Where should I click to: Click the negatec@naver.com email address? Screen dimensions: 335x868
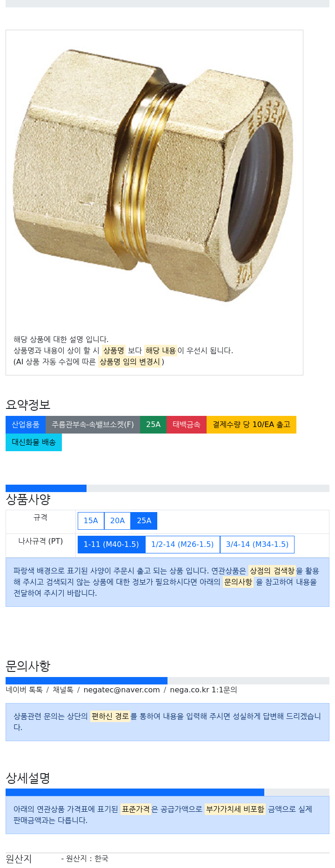121,690
